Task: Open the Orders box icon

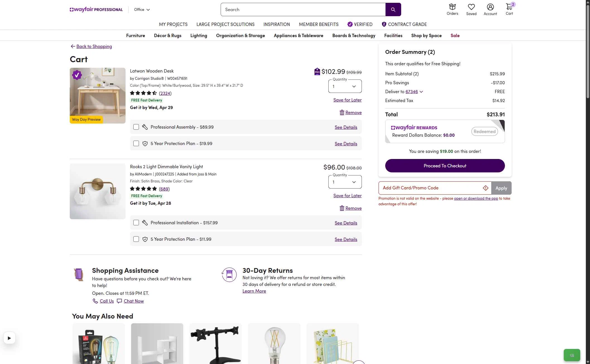Action: point(452,7)
